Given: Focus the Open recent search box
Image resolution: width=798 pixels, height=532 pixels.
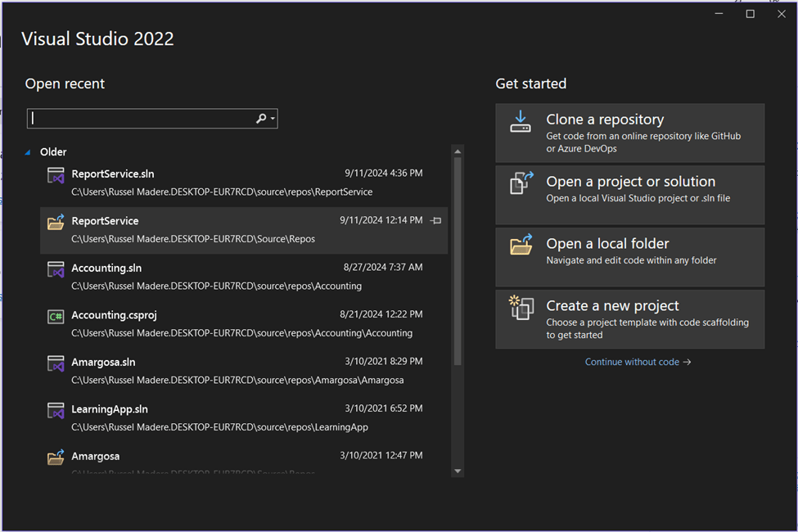Looking at the screenshot, I should click(x=139, y=119).
